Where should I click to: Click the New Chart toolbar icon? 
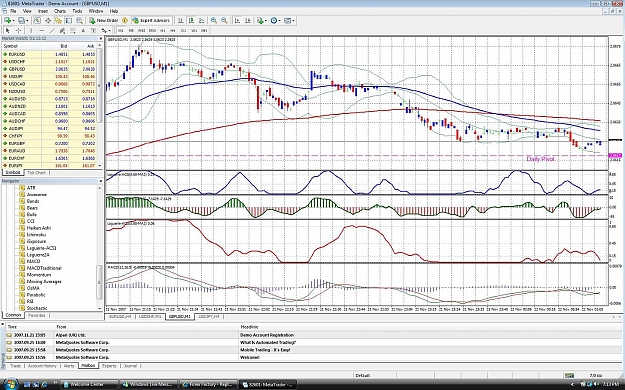[7, 20]
